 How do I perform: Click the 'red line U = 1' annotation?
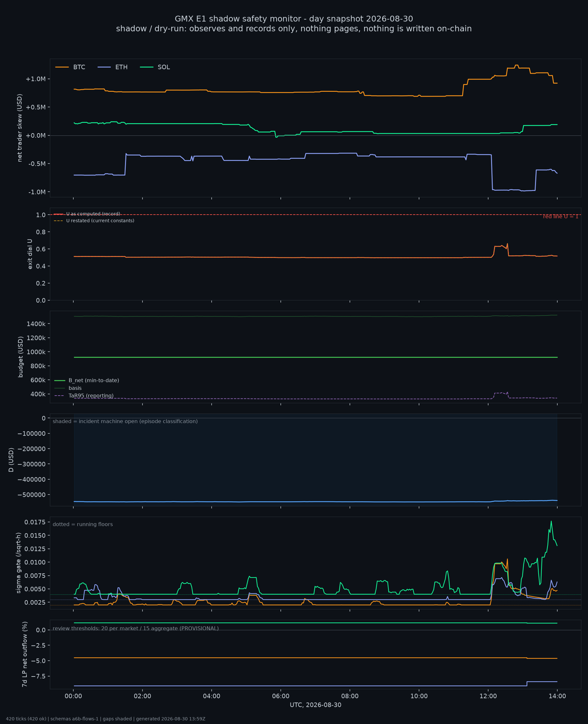pyautogui.click(x=561, y=217)
